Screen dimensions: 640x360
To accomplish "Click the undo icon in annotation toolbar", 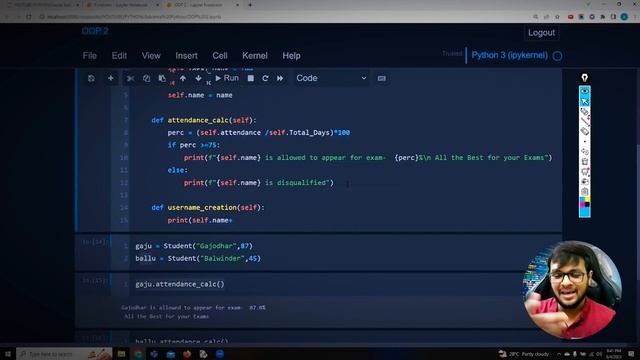I will coord(584,151).
